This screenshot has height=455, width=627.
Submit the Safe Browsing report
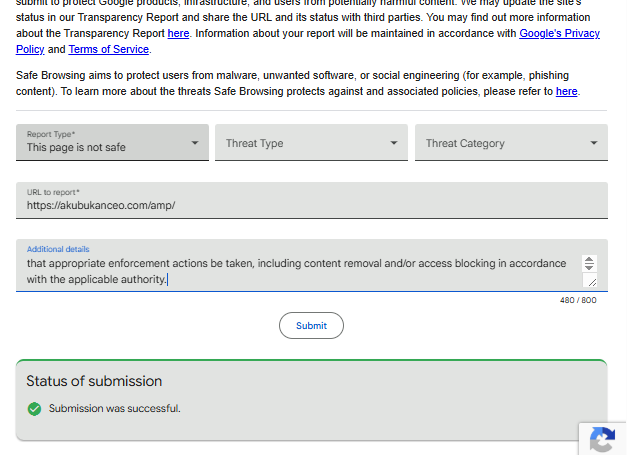tap(311, 325)
